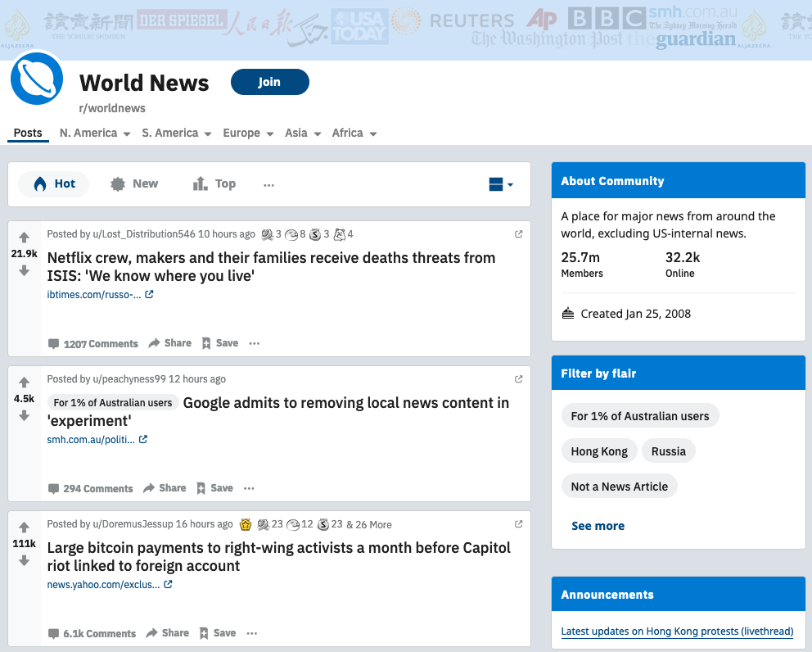Click the World News planet community icon

coord(37,79)
